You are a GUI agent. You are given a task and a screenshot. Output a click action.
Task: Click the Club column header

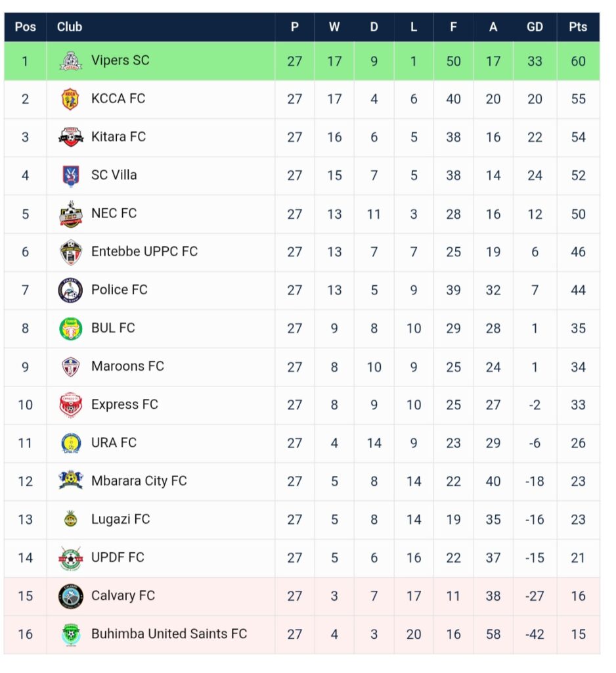click(x=70, y=26)
